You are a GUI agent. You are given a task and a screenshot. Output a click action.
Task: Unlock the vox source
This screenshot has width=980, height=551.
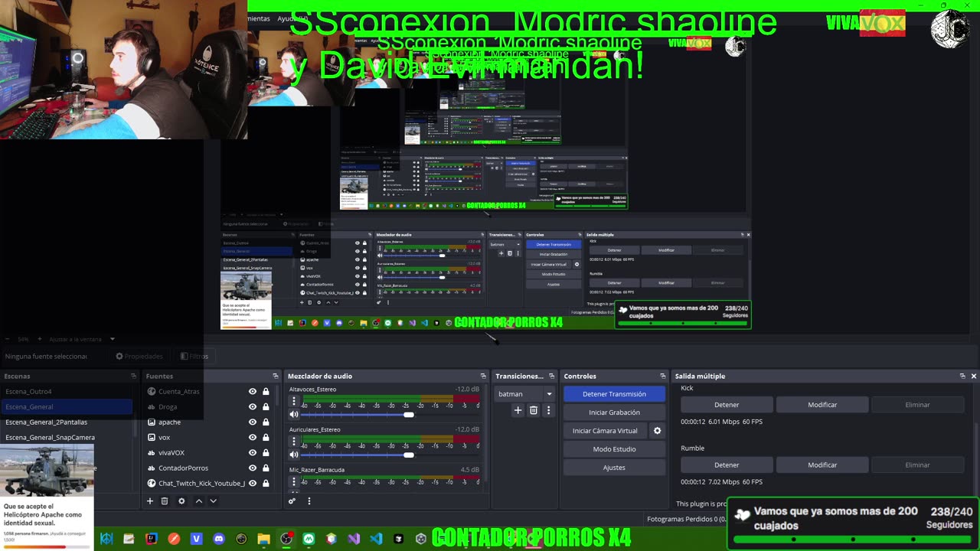click(x=266, y=437)
